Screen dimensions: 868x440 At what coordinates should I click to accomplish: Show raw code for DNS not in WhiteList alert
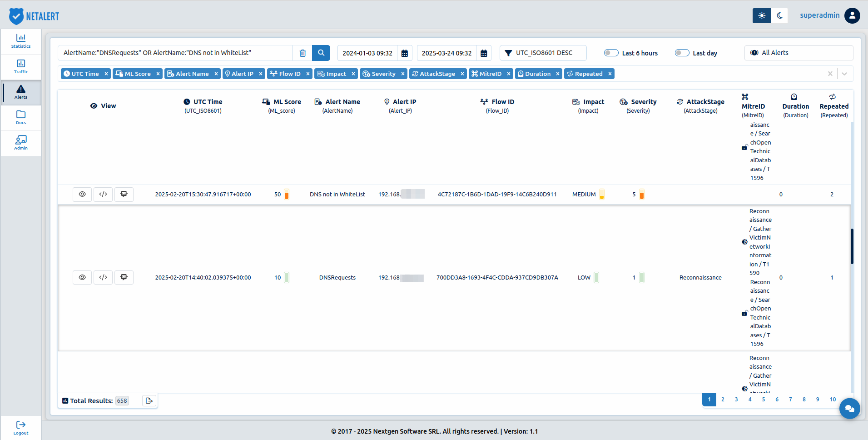(103, 194)
